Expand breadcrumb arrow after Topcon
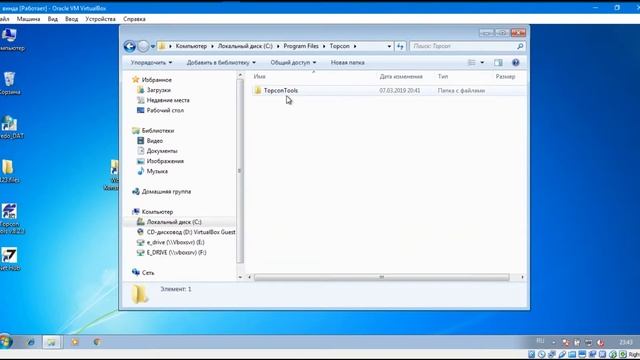The width and height of the screenshot is (640, 360). tap(355, 46)
